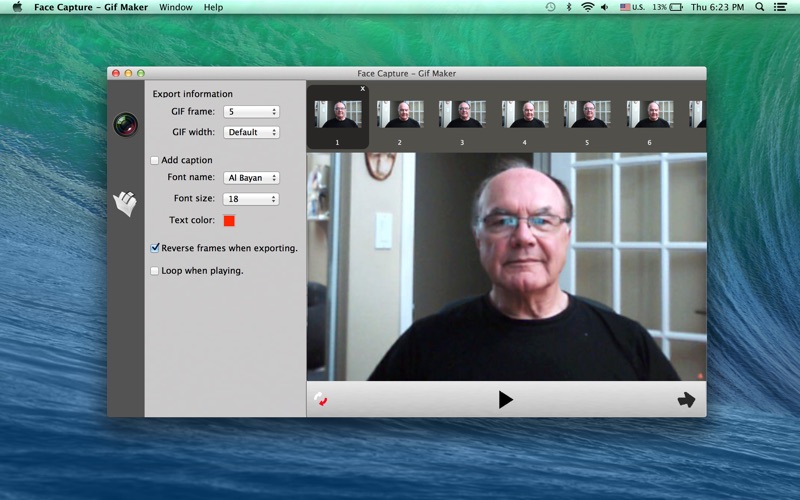Open the U.S. input source menu
Image resolution: width=800 pixels, height=500 pixels.
632,7
